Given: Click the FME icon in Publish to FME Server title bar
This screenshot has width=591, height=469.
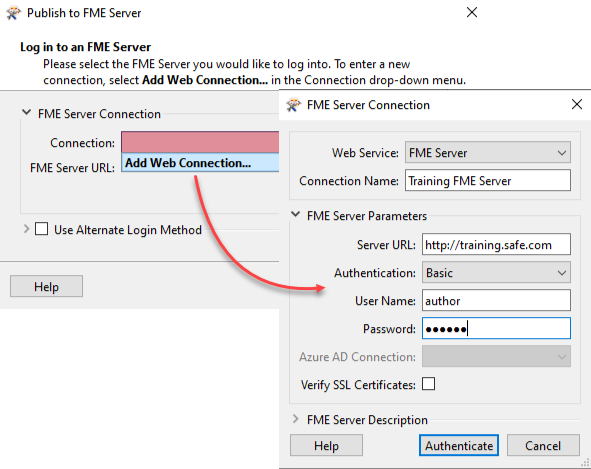Looking at the screenshot, I should (14, 13).
